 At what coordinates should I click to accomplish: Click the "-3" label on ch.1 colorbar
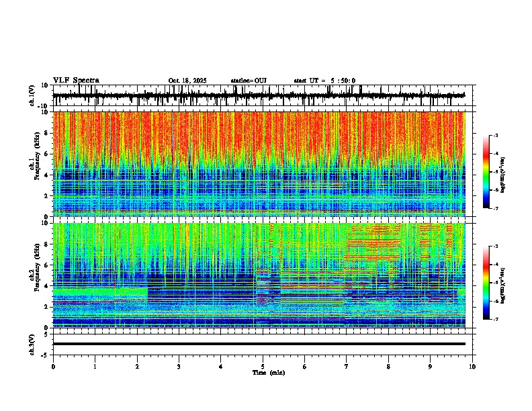494,135
